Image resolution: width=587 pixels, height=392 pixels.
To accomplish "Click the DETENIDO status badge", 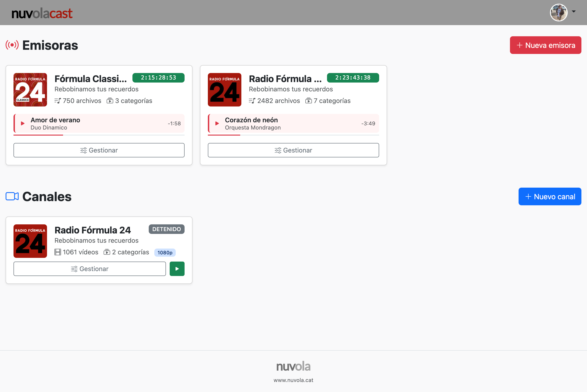I will [166, 229].
